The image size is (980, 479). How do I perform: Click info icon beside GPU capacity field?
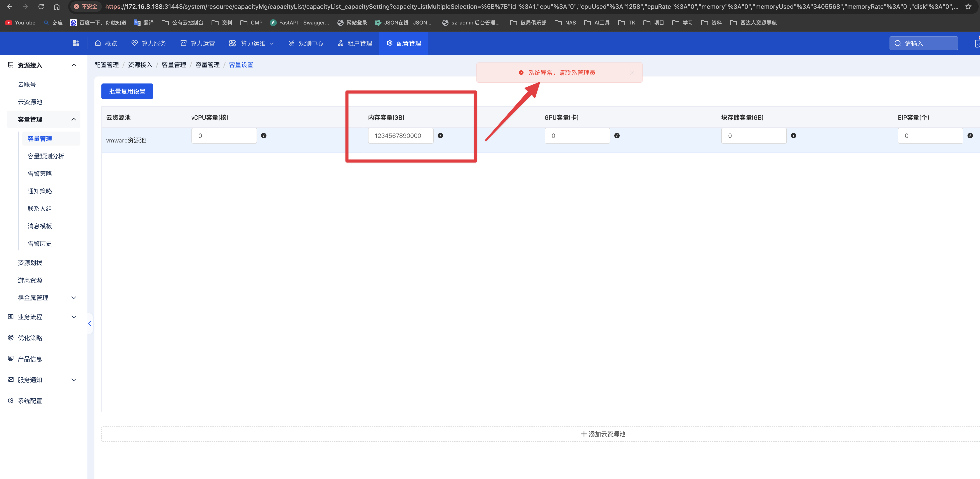pyautogui.click(x=617, y=135)
